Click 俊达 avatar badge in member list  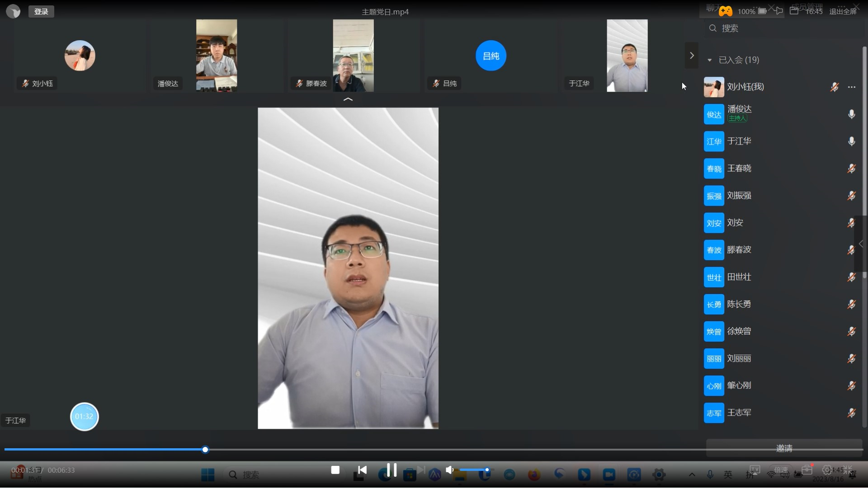click(714, 114)
